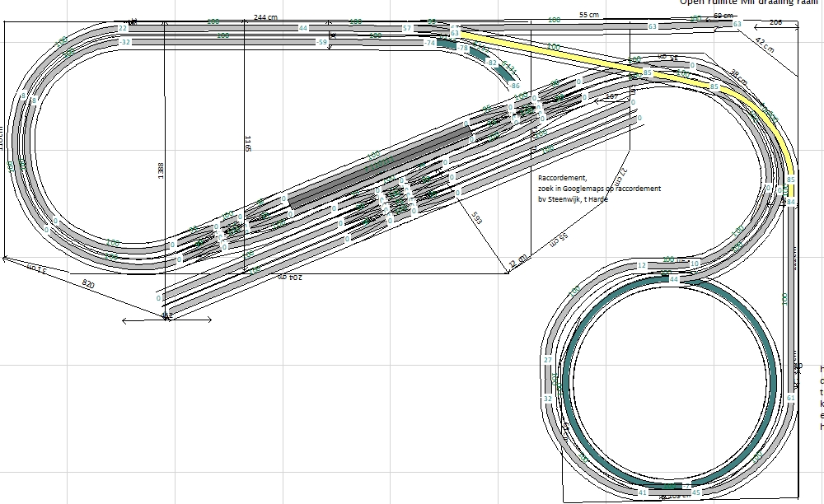Click the "45" height label on helix

pos(695,492)
